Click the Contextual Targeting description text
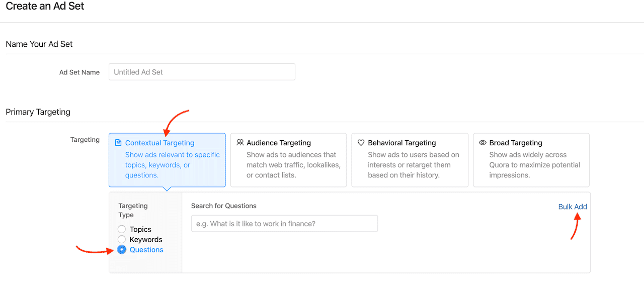The image size is (644, 293). [173, 165]
